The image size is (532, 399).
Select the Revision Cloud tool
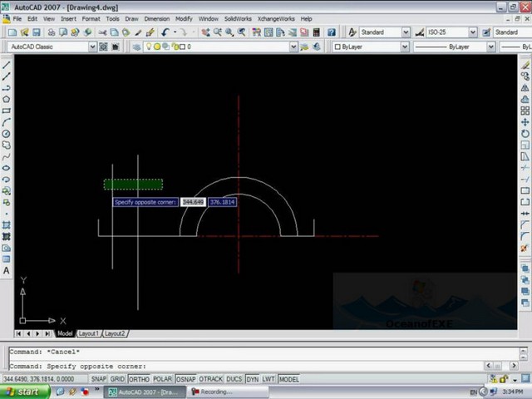pyautogui.click(x=6, y=145)
